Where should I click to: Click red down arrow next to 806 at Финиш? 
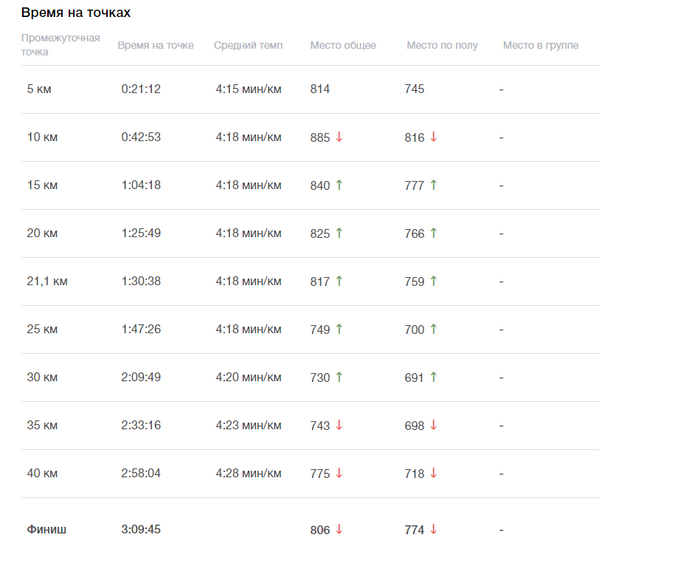pos(339,530)
